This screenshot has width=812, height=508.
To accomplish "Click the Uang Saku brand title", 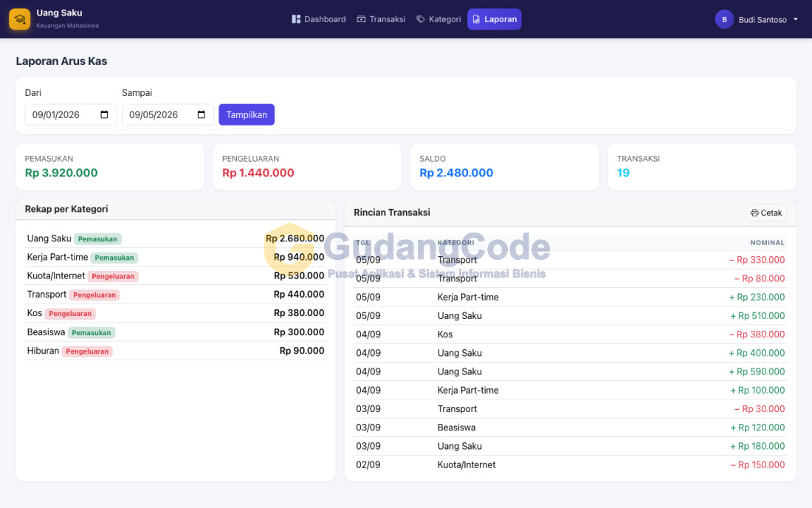I will tap(59, 13).
